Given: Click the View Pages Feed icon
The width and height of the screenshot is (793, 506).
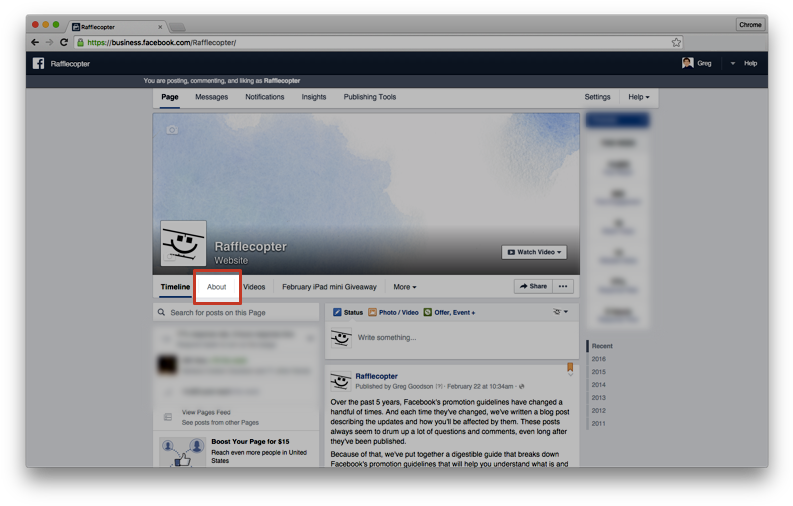Looking at the screenshot, I should pos(168,417).
